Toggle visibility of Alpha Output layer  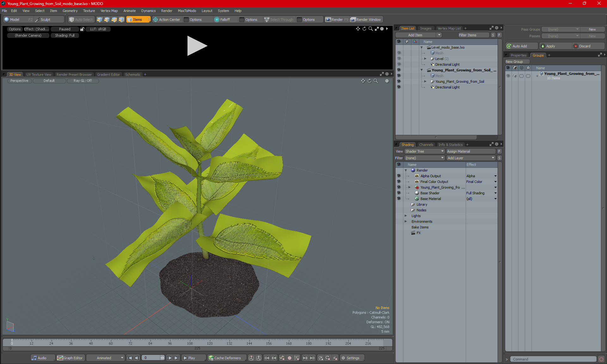399,176
